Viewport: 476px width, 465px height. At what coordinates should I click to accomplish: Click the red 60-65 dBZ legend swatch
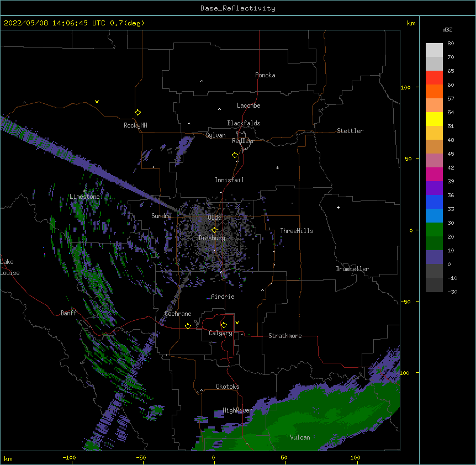point(434,78)
